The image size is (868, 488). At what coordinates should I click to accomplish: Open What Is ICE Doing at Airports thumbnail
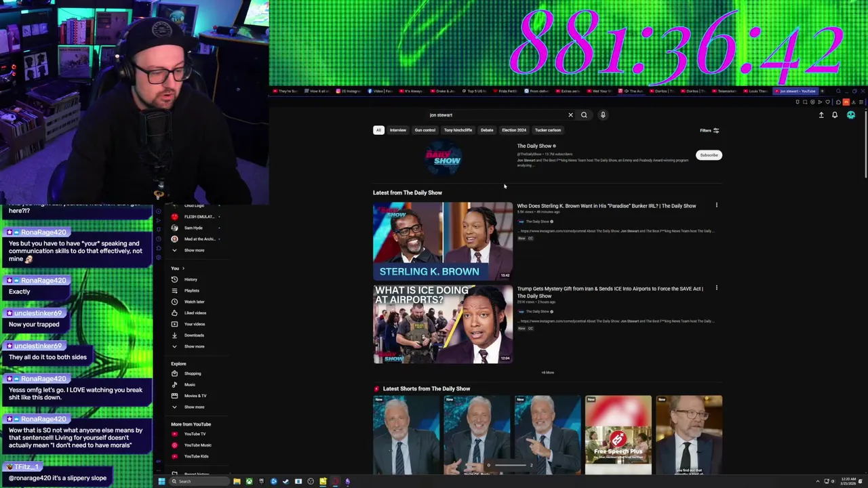point(443,325)
